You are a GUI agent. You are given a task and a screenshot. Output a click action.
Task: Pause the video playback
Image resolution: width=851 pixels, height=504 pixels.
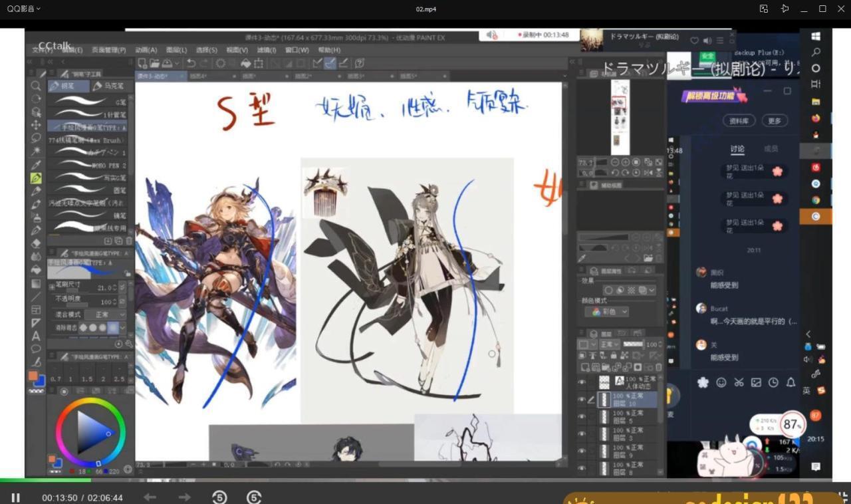point(15,497)
